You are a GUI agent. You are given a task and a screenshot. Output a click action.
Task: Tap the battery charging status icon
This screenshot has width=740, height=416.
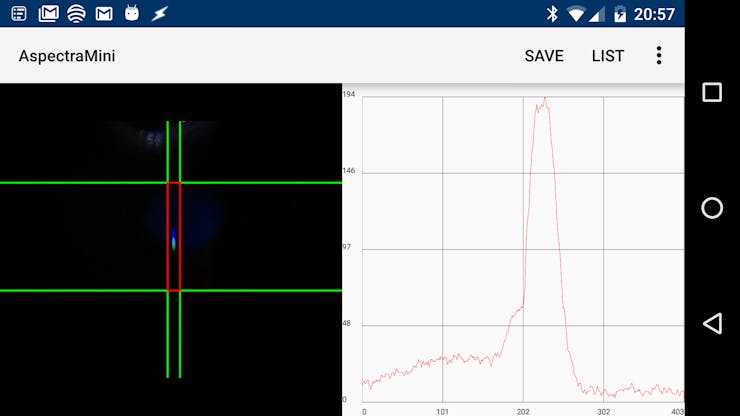tap(620, 14)
